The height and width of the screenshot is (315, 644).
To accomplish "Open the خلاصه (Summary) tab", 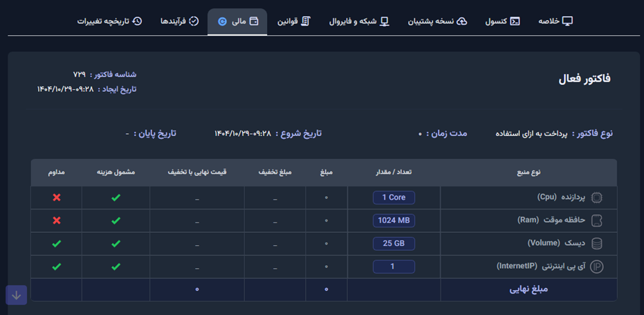I will (555, 21).
